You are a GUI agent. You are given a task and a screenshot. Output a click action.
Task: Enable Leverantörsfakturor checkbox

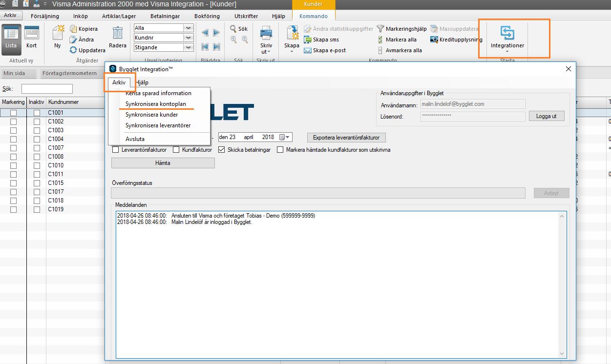(116, 150)
